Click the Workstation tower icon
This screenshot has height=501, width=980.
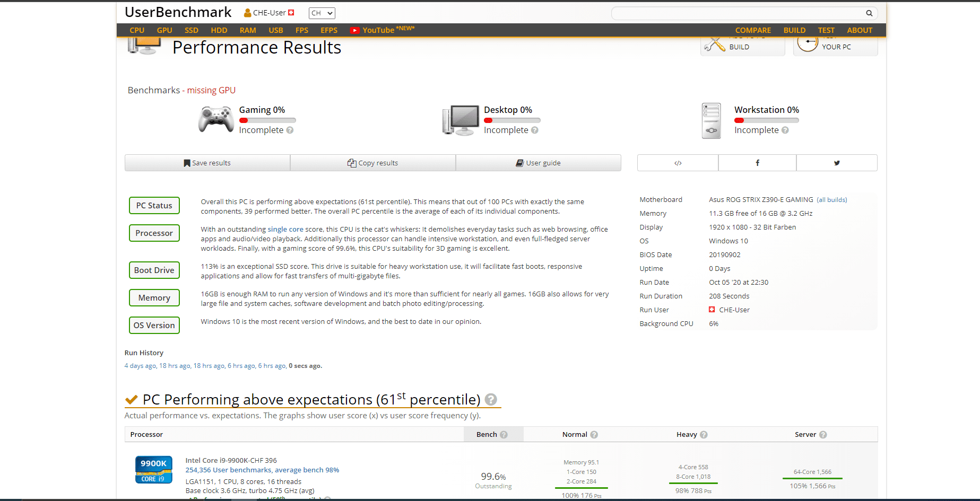pyautogui.click(x=711, y=121)
